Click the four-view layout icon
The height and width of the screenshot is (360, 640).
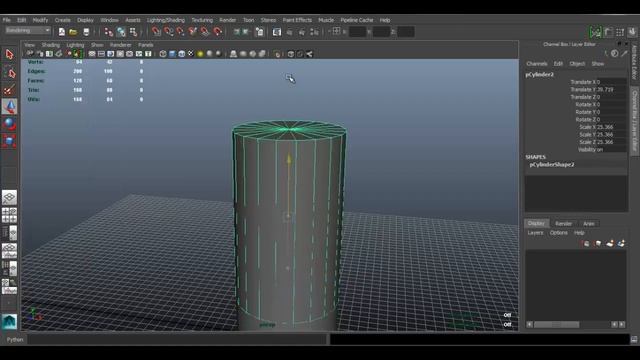click(9, 215)
